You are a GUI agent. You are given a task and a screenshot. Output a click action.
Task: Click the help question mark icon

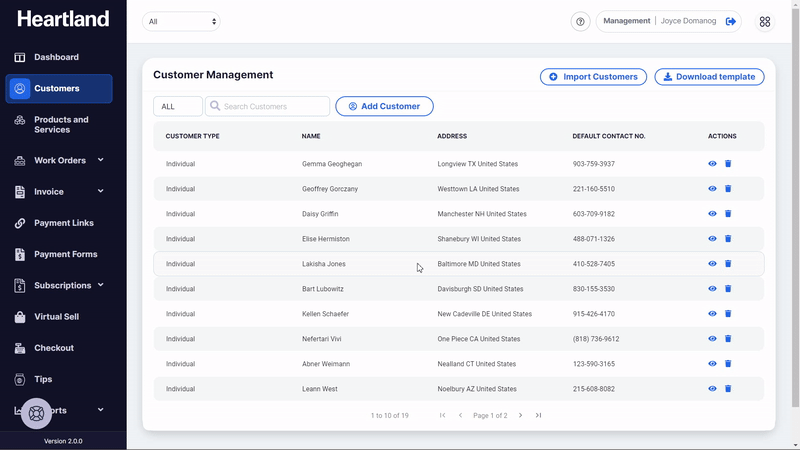click(580, 22)
